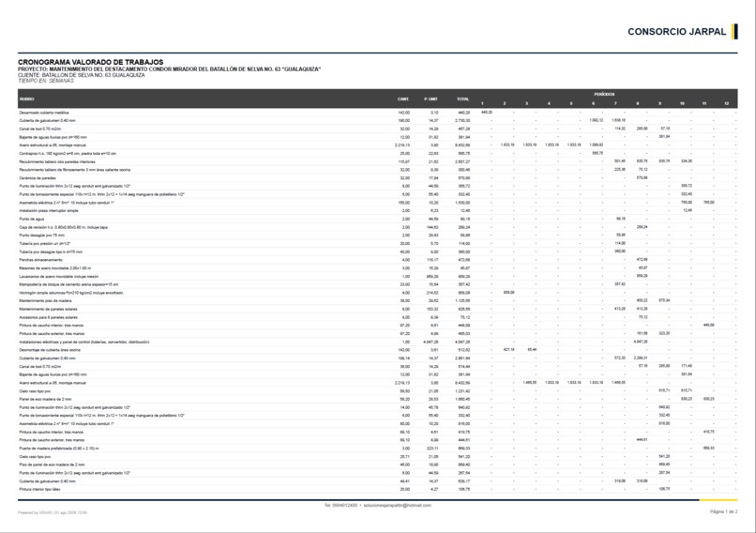Viewport: 756px width, 533px height.
Task: Click Hormigón simple columnas row
Action: (x=377, y=293)
